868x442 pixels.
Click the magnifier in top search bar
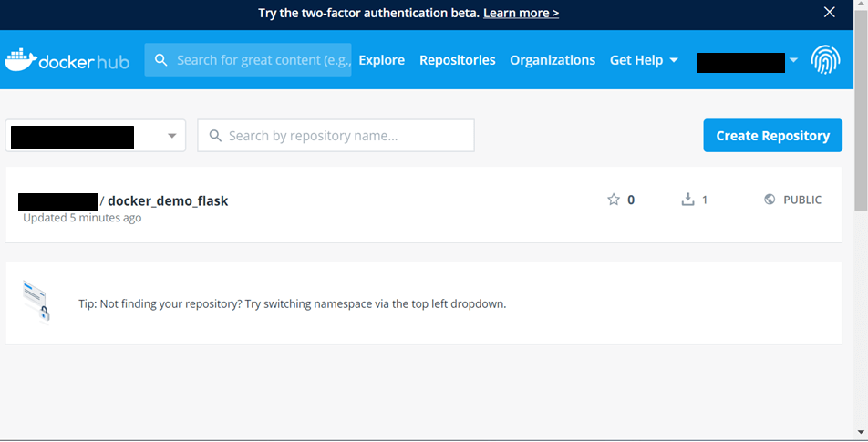coord(161,60)
